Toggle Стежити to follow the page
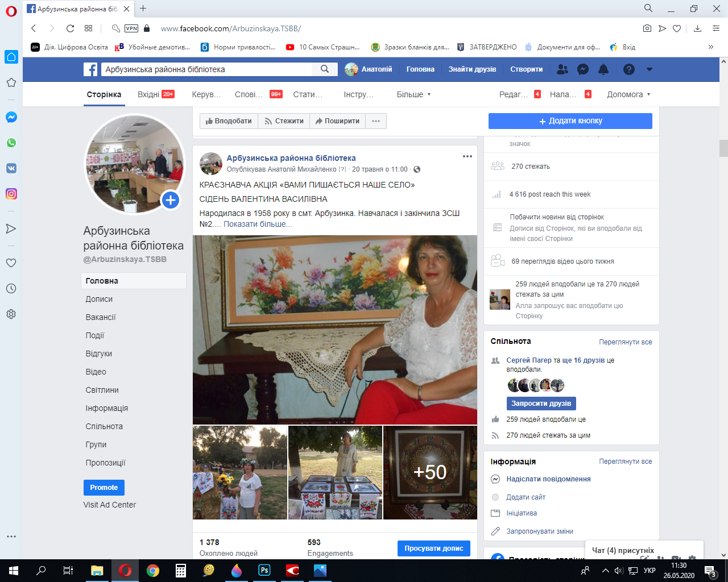This screenshot has height=582, width=728. point(284,121)
